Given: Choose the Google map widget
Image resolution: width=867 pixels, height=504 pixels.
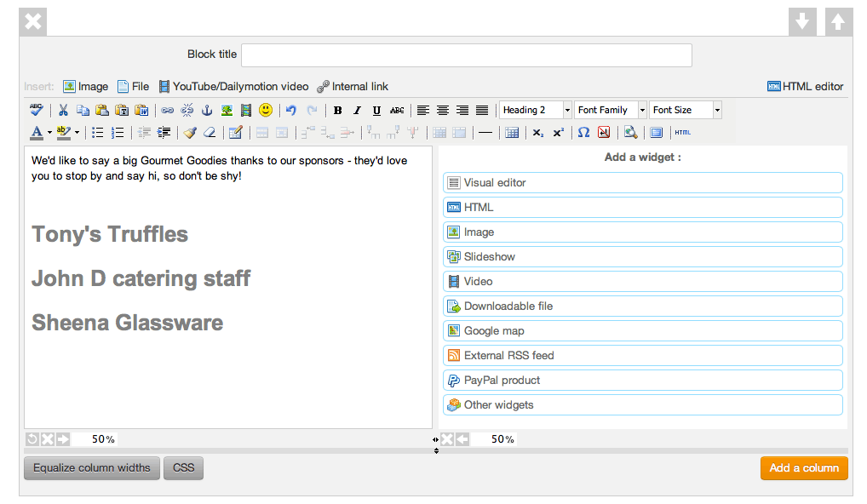Looking at the screenshot, I should (x=643, y=331).
